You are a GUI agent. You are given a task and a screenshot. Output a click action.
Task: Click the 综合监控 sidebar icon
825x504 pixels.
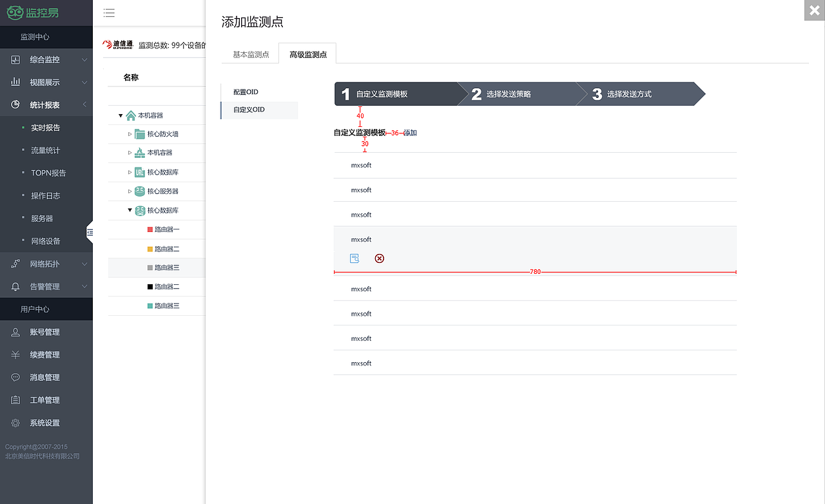(x=15, y=59)
